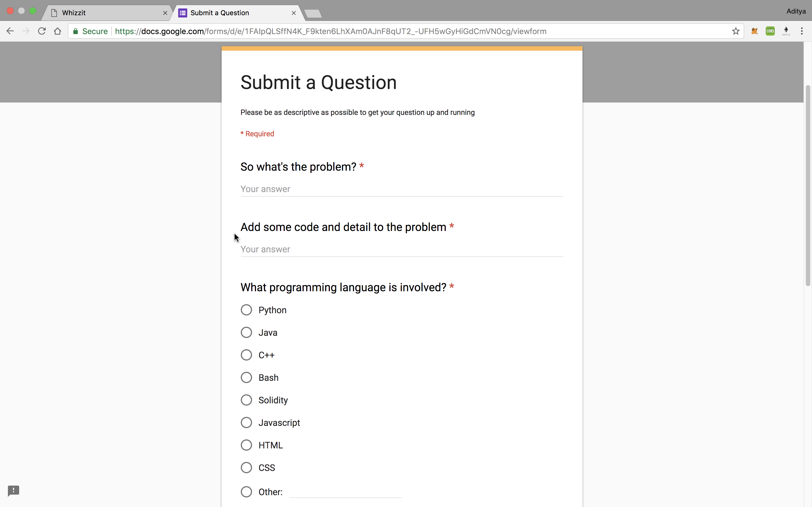Choose Javascript as the involved language
Viewport: 812px width, 507px height.
tap(246, 422)
